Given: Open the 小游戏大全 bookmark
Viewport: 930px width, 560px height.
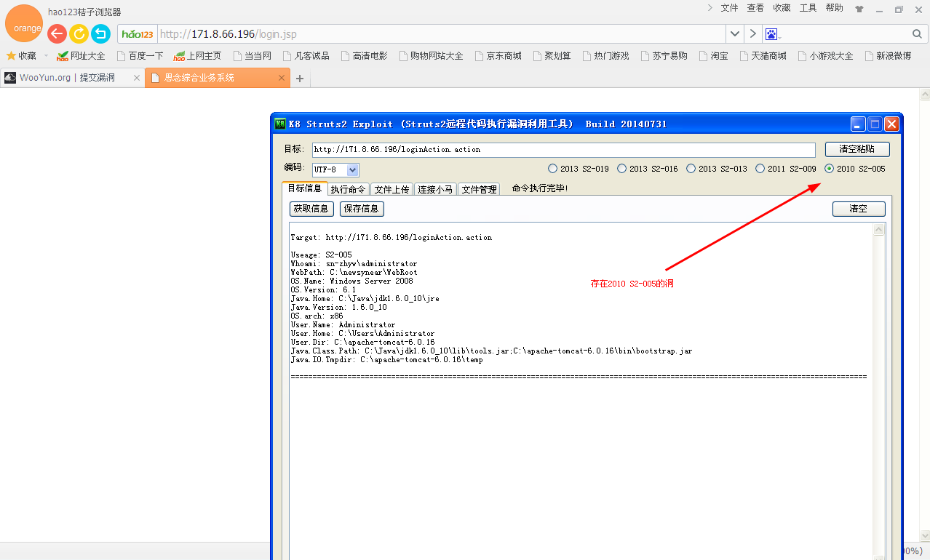Looking at the screenshot, I should [x=825, y=55].
